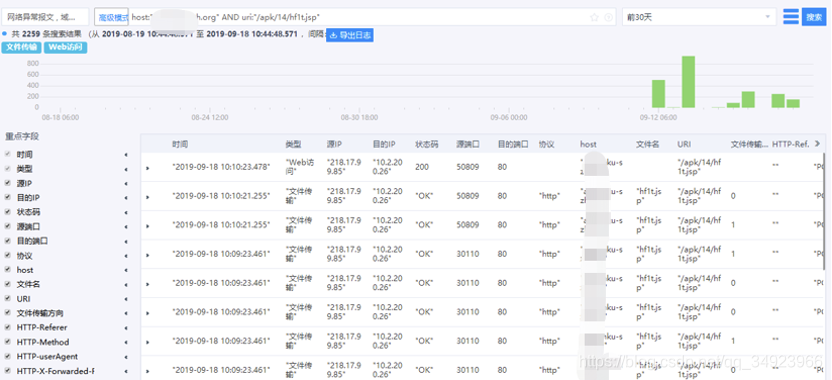
Task: Select the Web访问 filter tag
Action: pos(65,47)
